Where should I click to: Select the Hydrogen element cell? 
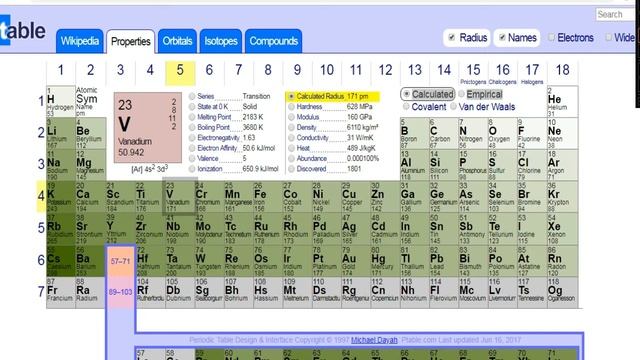click(x=60, y=102)
